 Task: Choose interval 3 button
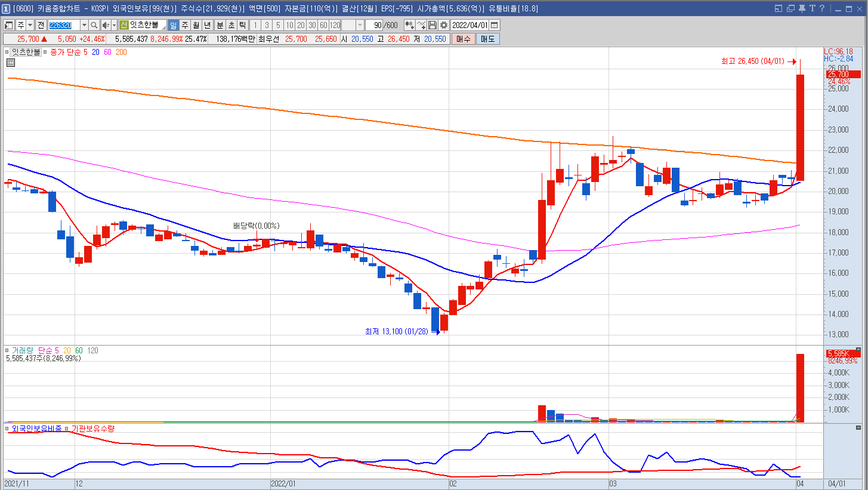tap(267, 25)
